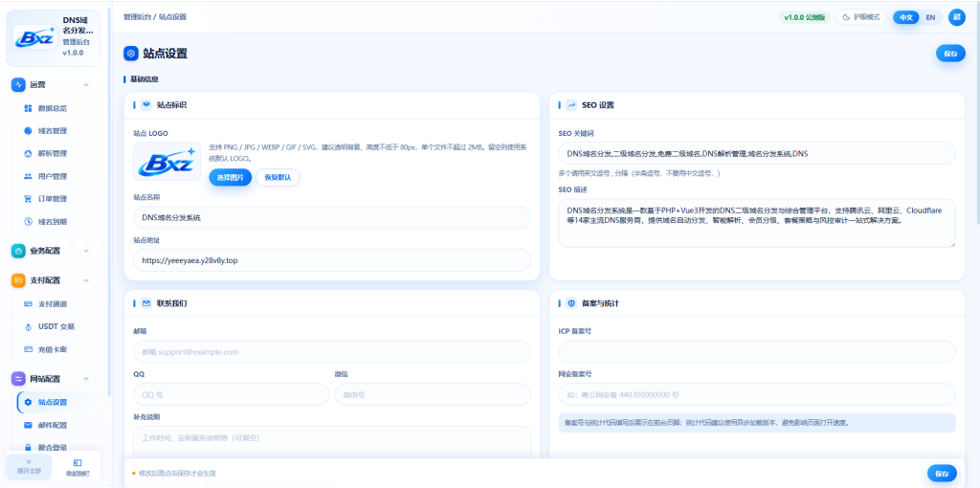Image resolution: width=980 pixels, height=488 pixels.
Task: Click 选择图片 to upload a logo
Action: (230, 177)
